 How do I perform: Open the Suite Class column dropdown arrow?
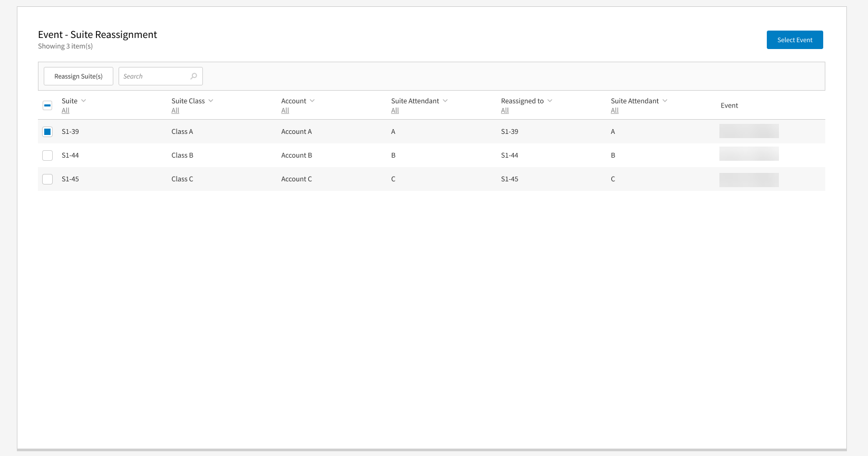pyautogui.click(x=211, y=101)
